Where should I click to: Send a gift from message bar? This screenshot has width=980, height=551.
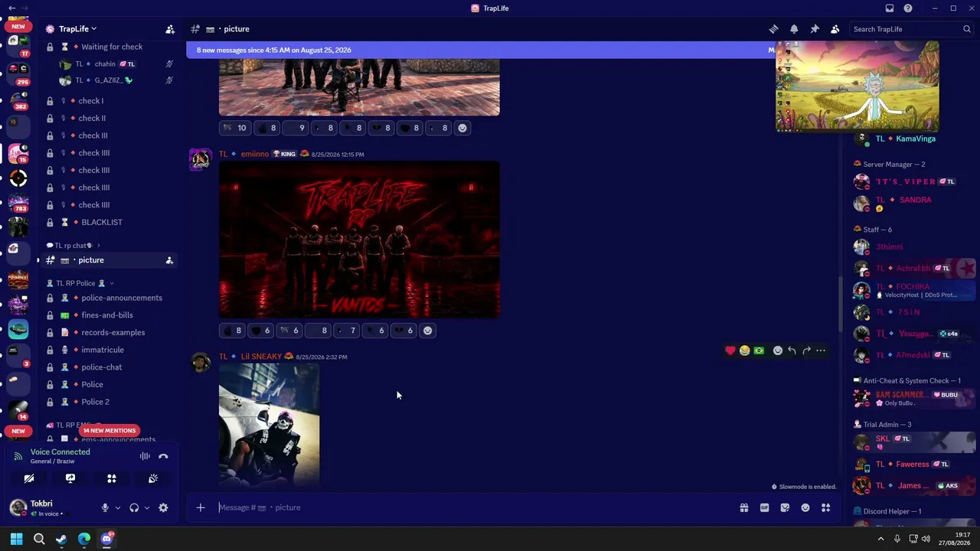tap(743, 507)
